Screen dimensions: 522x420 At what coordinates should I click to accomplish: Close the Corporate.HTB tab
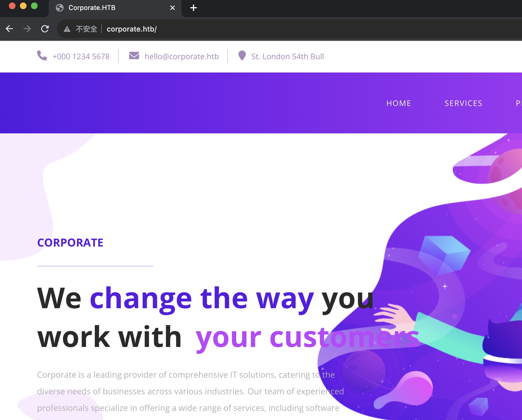[x=173, y=8]
